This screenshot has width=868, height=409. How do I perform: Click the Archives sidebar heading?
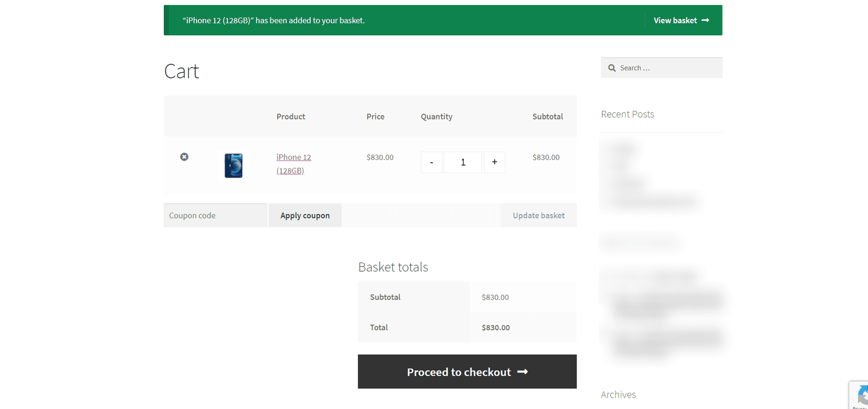click(x=618, y=395)
